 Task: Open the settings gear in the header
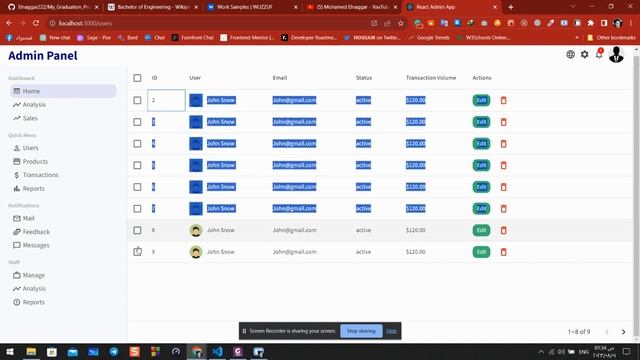[x=584, y=54]
